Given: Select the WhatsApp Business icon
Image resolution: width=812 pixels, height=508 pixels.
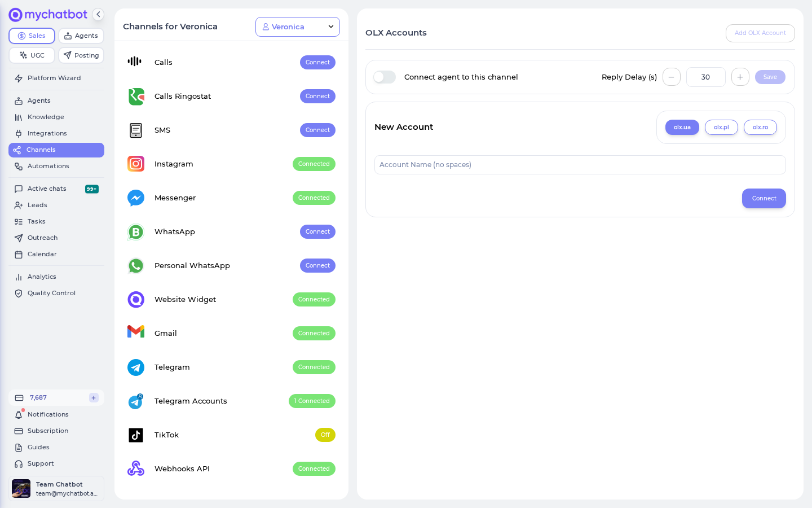Looking at the screenshot, I should click(x=136, y=232).
